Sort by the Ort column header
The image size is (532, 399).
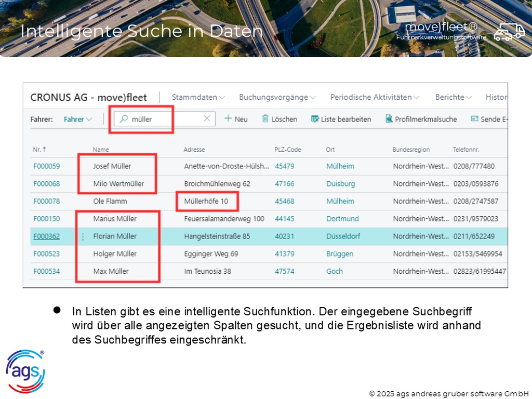[330, 150]
